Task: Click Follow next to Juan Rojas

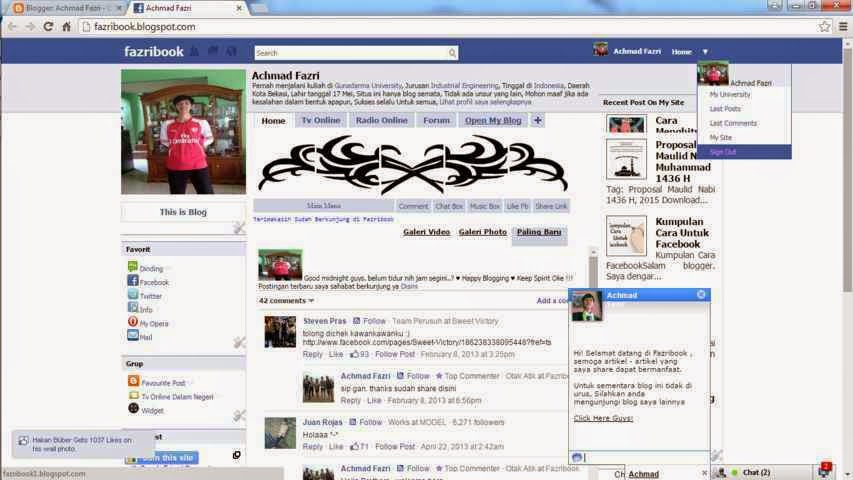Action: (370, 422)
